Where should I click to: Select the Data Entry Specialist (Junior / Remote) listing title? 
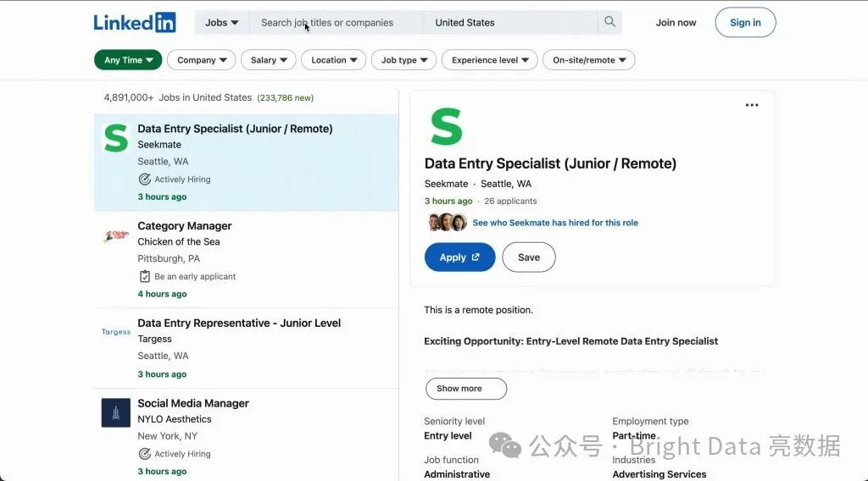(236, 129)
